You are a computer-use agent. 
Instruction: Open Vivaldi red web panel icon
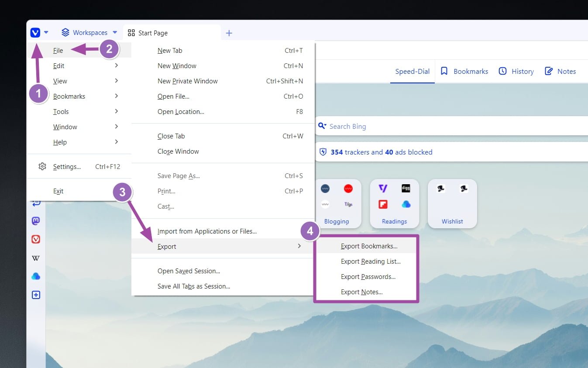coord(36,239)
